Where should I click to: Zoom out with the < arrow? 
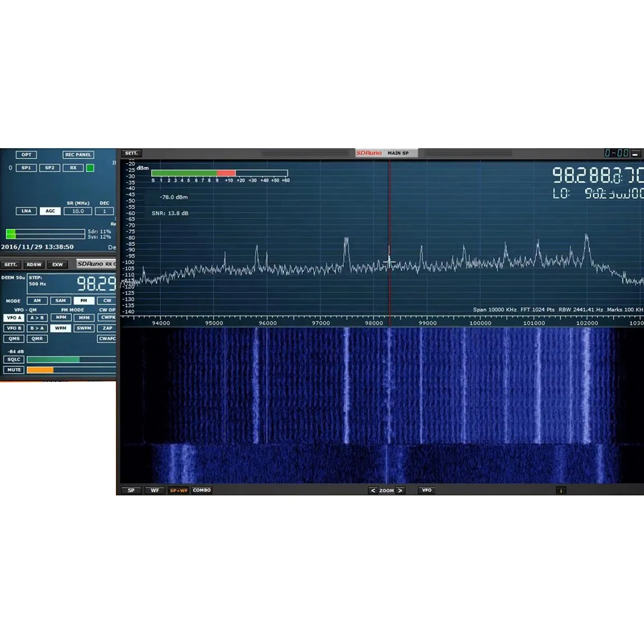coord(373,490)
